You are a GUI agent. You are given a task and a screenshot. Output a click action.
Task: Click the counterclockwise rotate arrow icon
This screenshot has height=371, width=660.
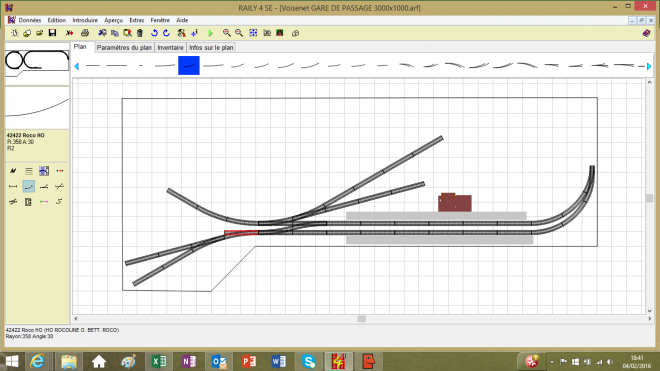pos(154,33)
